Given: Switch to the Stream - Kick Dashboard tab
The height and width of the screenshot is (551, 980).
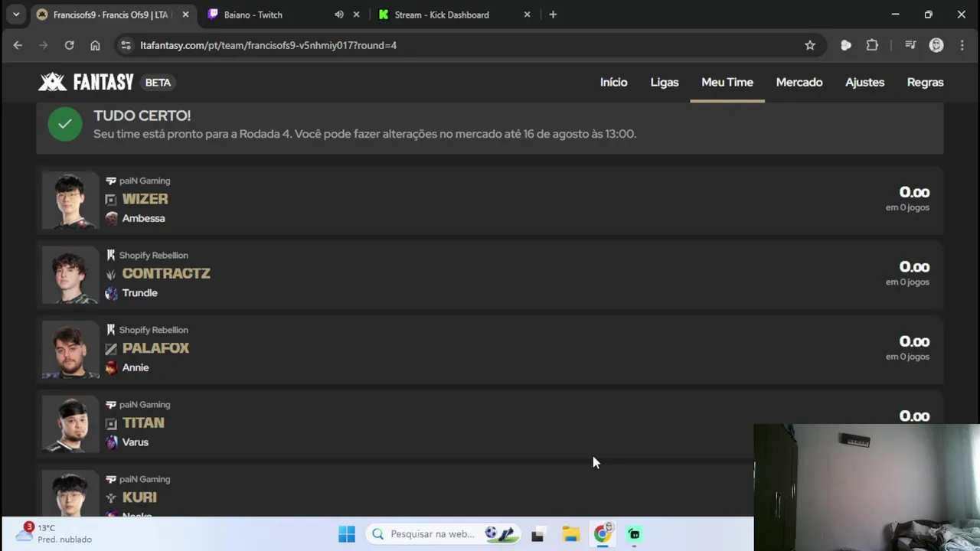Looking at the screenshot, I should pos(453,15).
